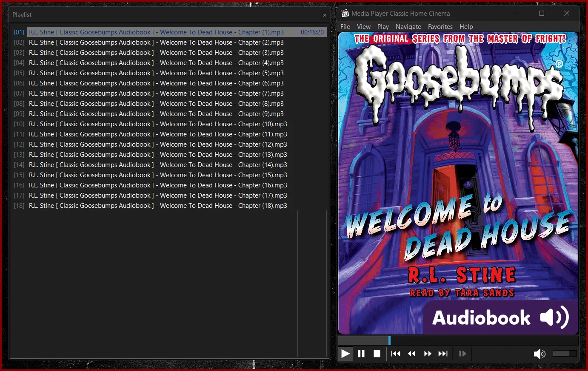Open the Help menu
Viewport: 588px width, 371px height.
pos(466,26)
